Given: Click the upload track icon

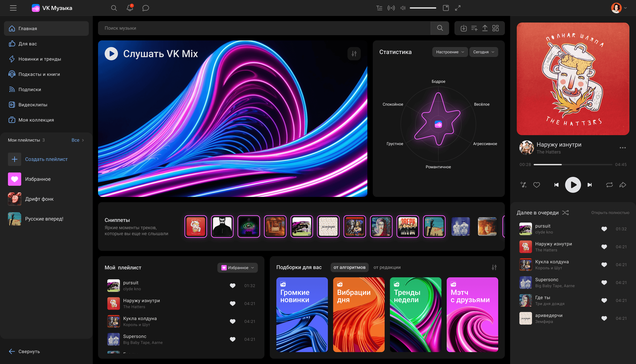Looking at the screenshot, I should coord(485,28).
